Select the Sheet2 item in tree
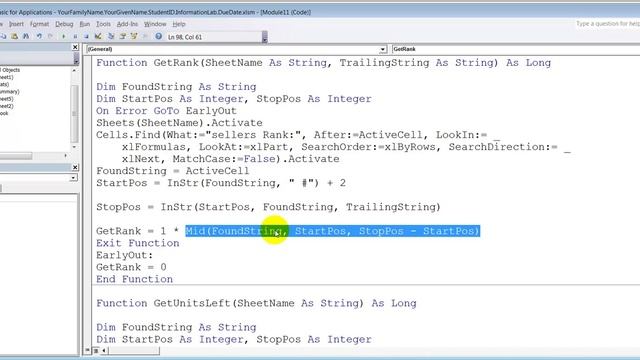Viewport: 640px width, 360px height. pos(7,106)
